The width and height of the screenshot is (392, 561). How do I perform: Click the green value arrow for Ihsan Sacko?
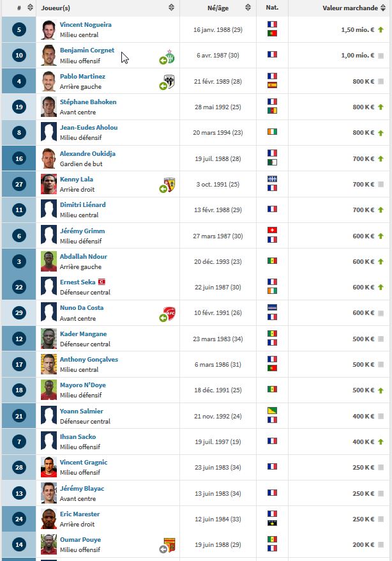click(381, 442)
